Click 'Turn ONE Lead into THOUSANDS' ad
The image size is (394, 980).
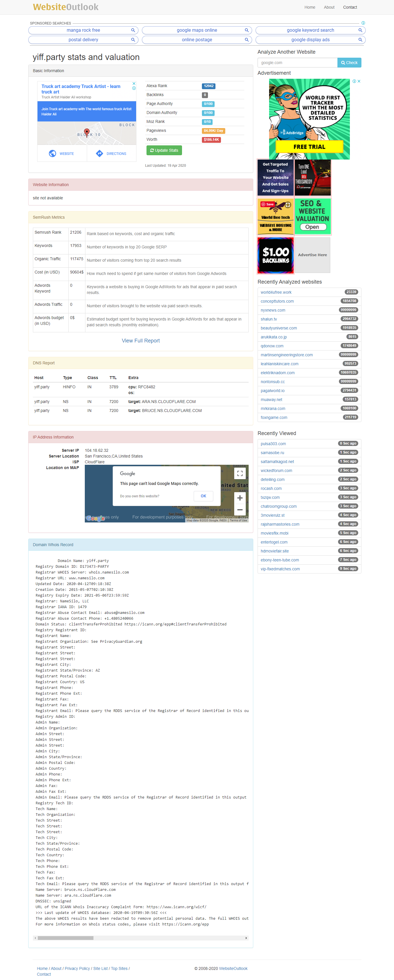tap(313, 177)
